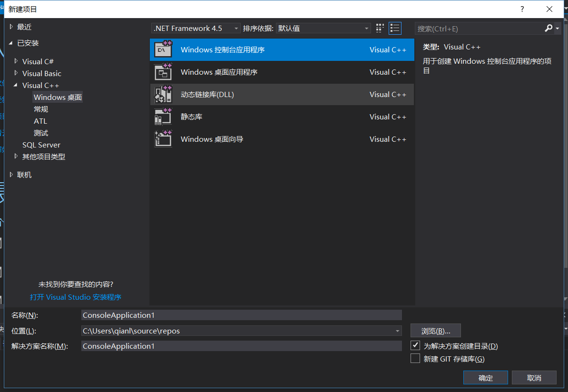Select the Windows 控制台应用程序 template icon
Viewport: 568px width, 392px height.
click(163, 49)
